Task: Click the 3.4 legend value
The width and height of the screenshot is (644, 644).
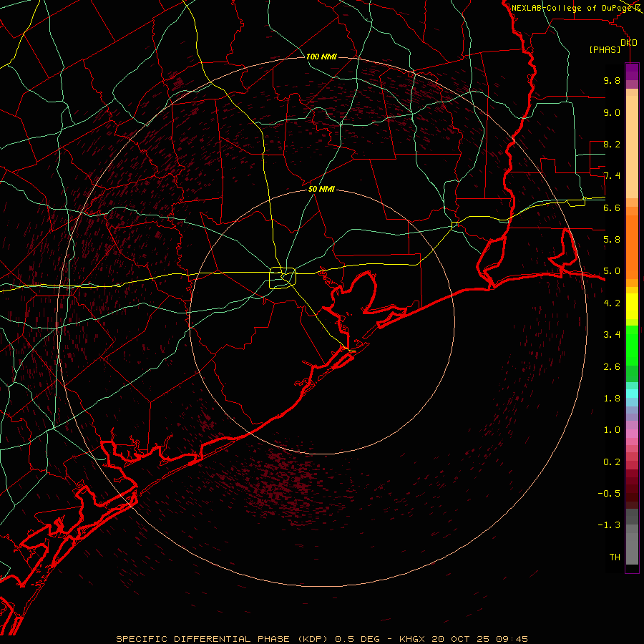Action: [612, 335]
